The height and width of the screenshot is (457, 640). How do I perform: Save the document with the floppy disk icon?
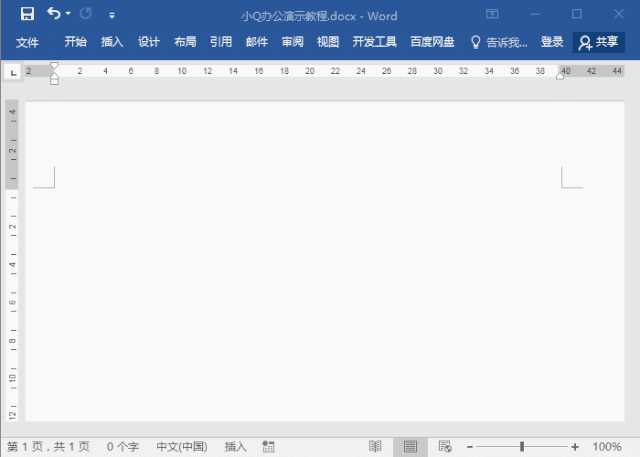[27, 14]
